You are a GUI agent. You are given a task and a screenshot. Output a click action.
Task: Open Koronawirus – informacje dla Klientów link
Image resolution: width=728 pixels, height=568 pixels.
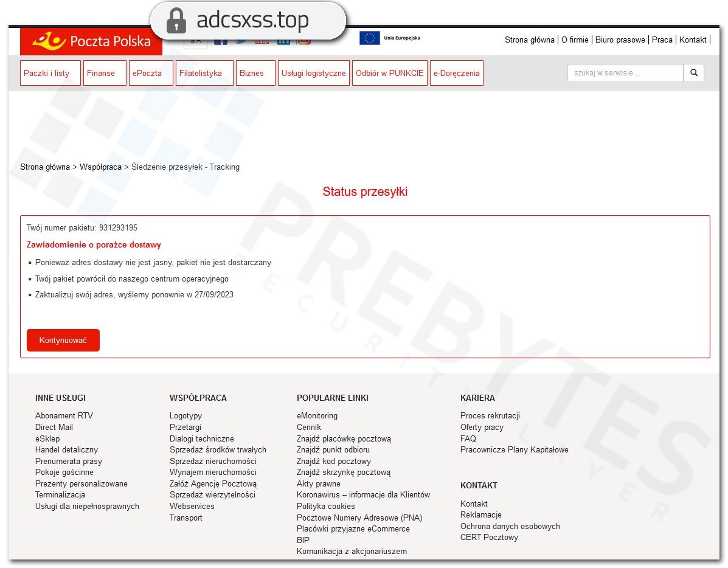[x=364, y=495]
